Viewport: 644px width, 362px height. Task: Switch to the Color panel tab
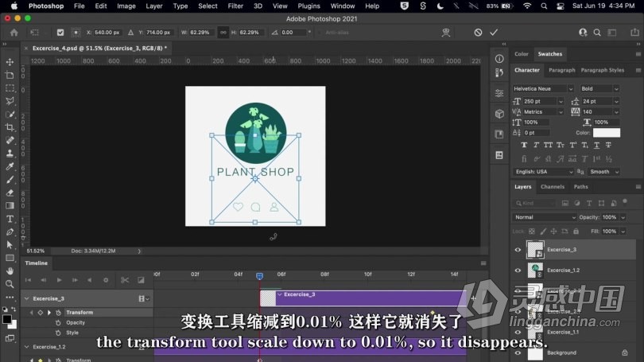(522, 54)
